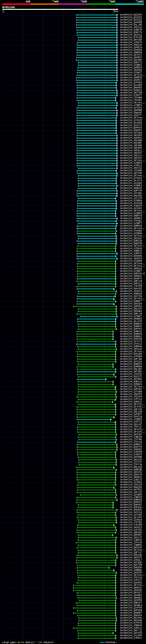This screenshot has height=644, width=146.
Task: Select the UniRef100_A5ACU0 label
Action: tap(131, 45)
